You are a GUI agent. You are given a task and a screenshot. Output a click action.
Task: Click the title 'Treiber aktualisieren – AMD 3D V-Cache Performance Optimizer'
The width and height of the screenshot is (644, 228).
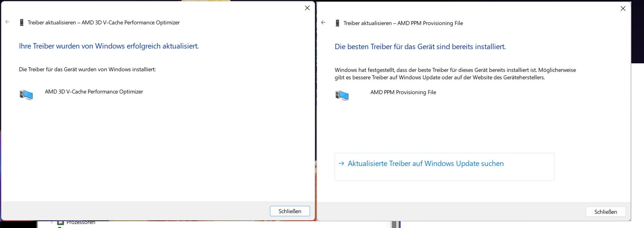click(104, 23)
